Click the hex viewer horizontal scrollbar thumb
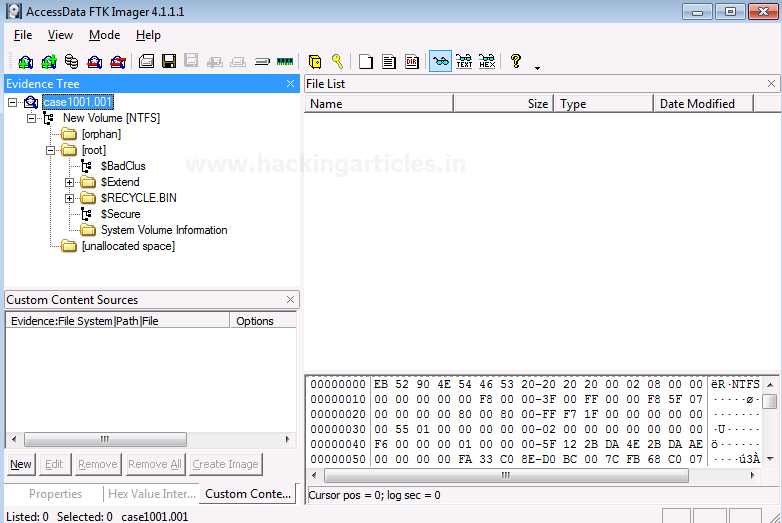 tap(506, 476)
